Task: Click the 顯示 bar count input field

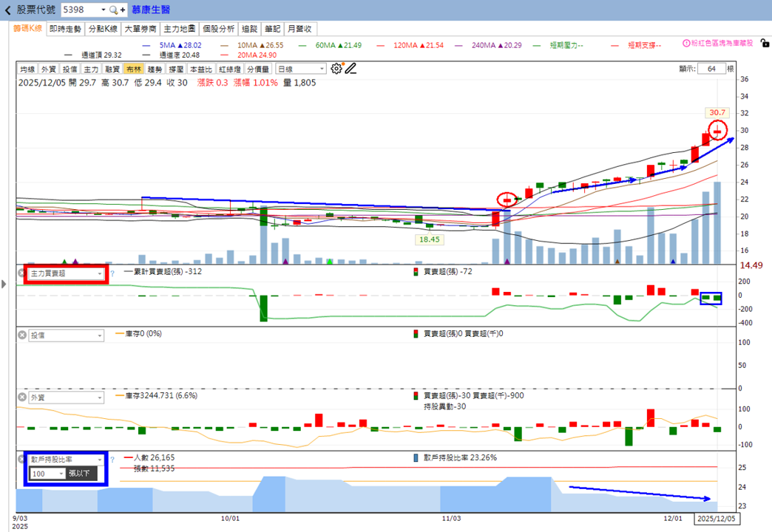Action: (711, 69)
